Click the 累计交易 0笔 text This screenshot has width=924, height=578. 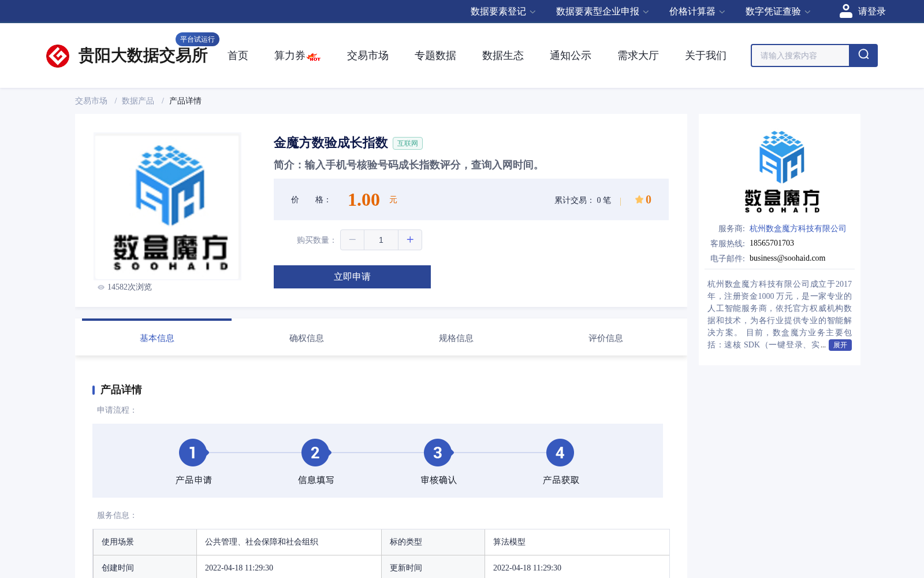(x=583, y=200)
